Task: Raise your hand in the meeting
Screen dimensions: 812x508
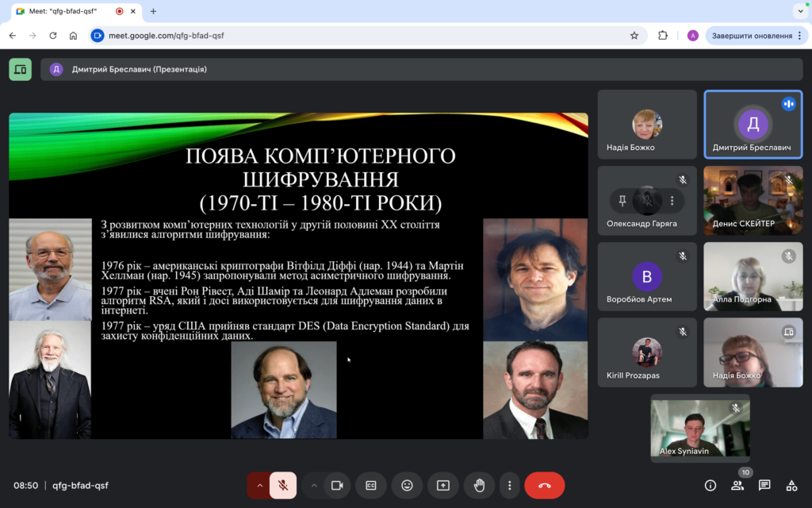Action: click(480, 485)
